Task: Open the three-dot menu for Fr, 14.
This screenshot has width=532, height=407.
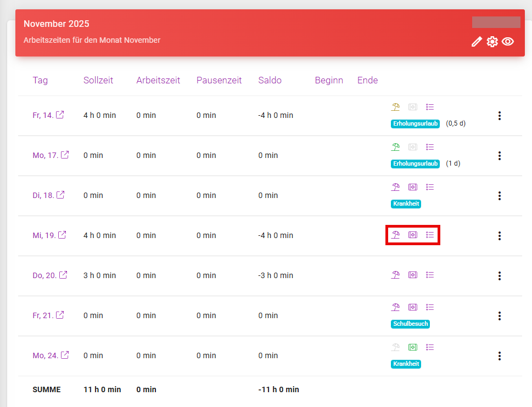Action: point(499,116)
